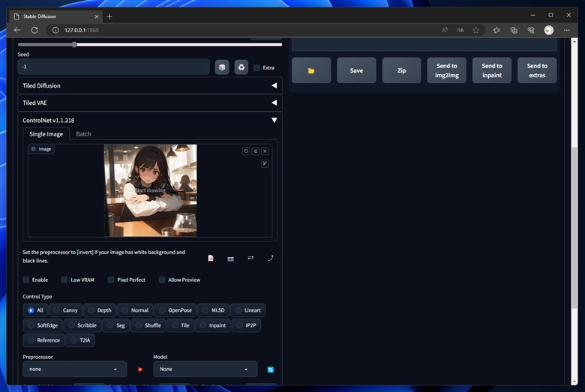The image size is (585, 392).
Task: Open the Preprocessor dropdown
Action: coord(74,369)
